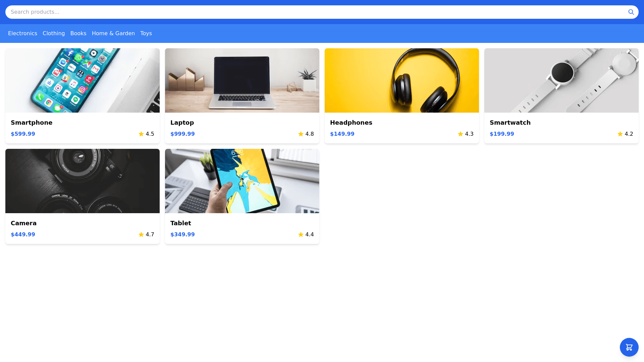View the Laptop product photo

tap(242, 80)
